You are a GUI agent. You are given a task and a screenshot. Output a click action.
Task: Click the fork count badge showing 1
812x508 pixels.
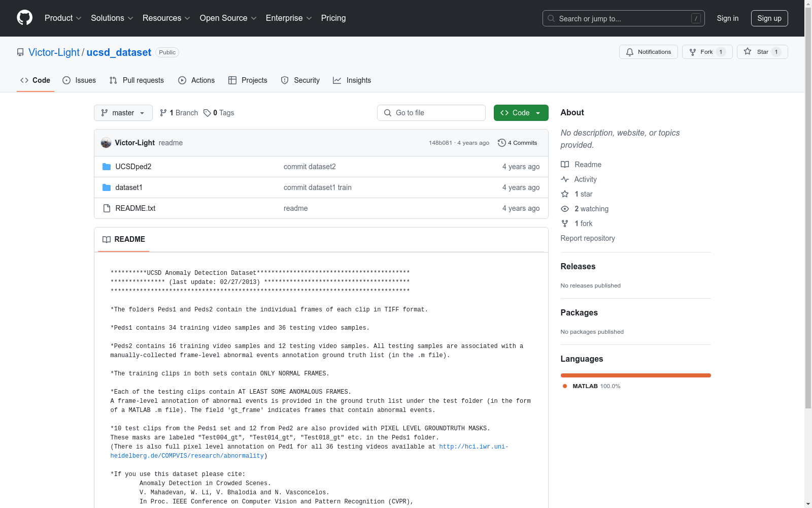pyautogui.click(x=721, y=52)
